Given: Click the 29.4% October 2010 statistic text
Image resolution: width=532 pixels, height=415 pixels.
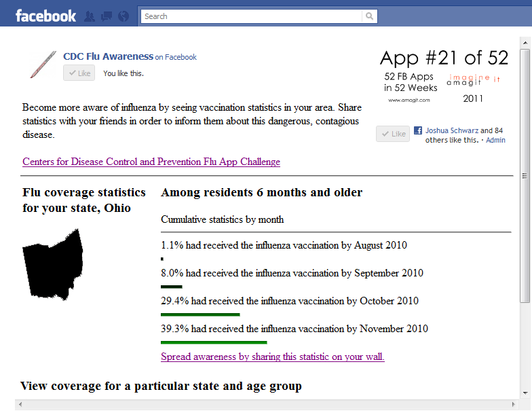Looking at the screenshot, I should 289,301.
